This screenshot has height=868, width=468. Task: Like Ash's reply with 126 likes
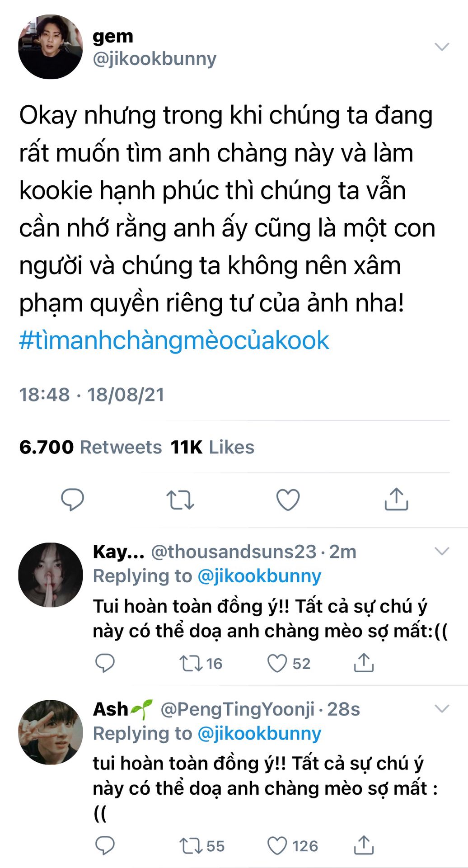[x=292, y=846]
